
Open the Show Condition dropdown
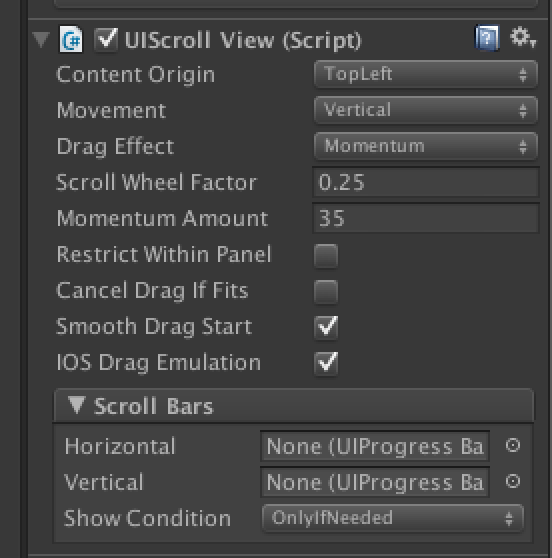pos(393,518)
